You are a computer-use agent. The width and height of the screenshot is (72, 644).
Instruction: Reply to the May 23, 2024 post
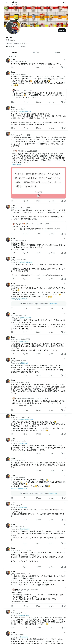(12, 201)
